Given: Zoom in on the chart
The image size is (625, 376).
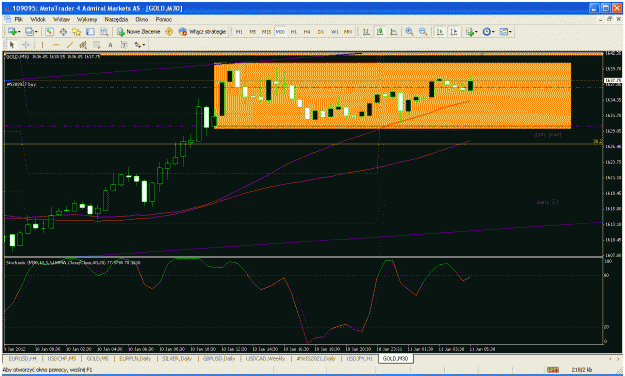Looking at the screenshot, I should [x=409, y=31].
